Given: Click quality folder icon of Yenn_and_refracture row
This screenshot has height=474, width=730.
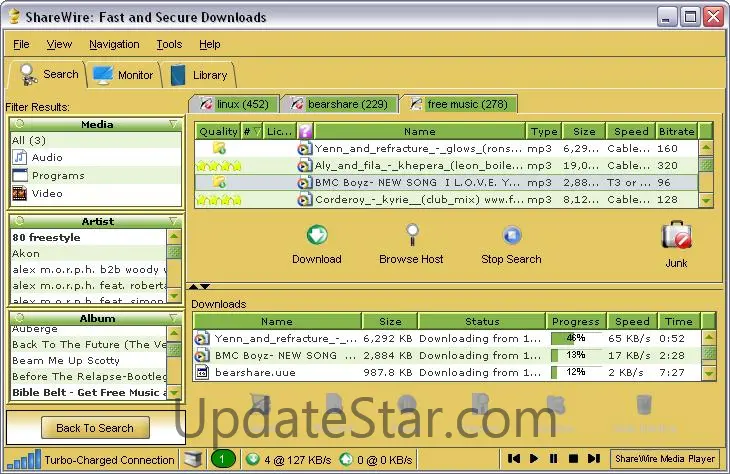Looking at the screenshot, I should (x=219, y=148).
